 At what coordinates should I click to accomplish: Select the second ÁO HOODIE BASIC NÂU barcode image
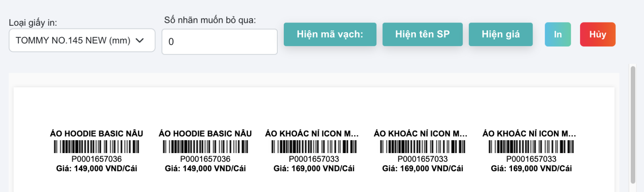coord(205,147)
